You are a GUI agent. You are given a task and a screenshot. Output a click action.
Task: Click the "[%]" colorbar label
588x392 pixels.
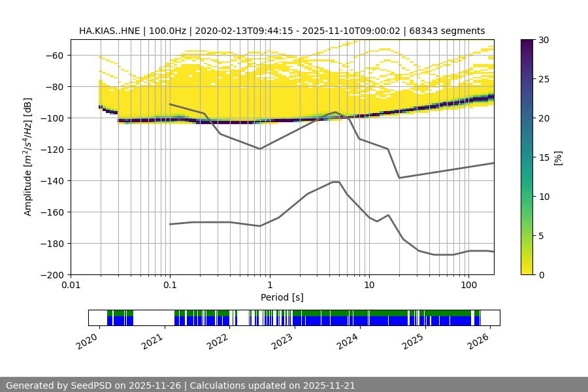(557, 157)
